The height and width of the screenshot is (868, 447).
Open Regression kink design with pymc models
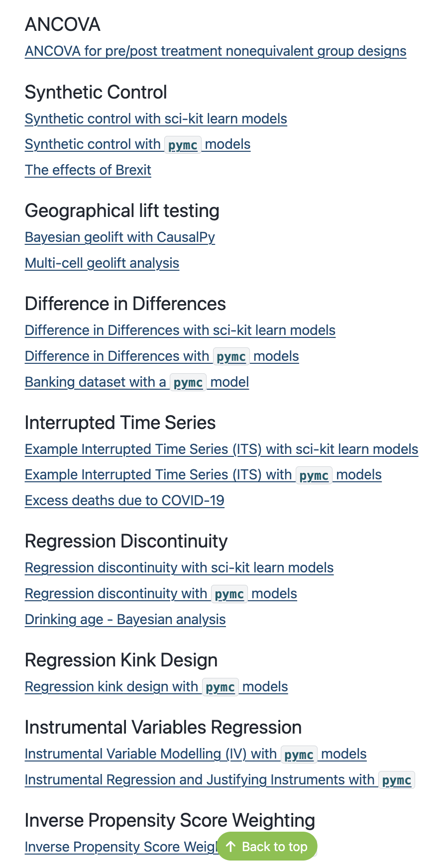coord(156,687)
